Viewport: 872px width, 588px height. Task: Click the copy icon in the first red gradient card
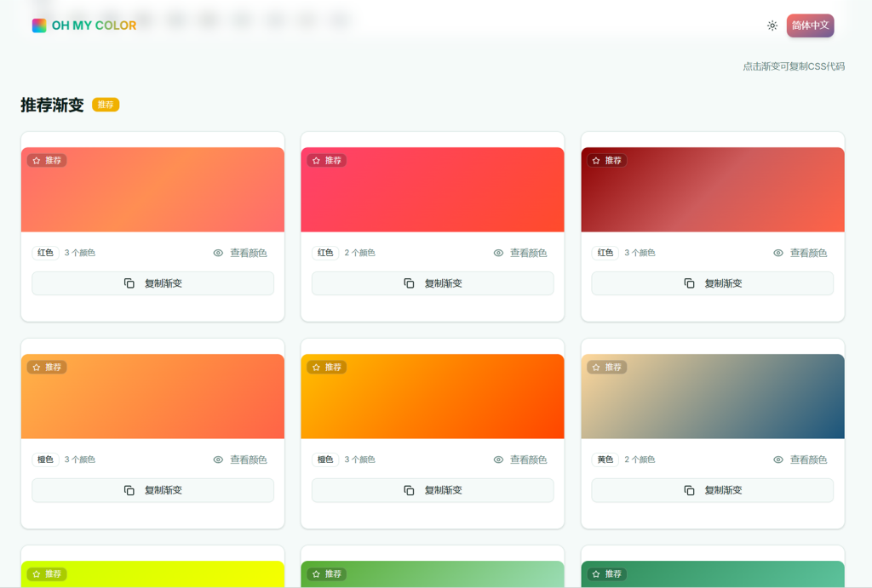pos(129,283)
